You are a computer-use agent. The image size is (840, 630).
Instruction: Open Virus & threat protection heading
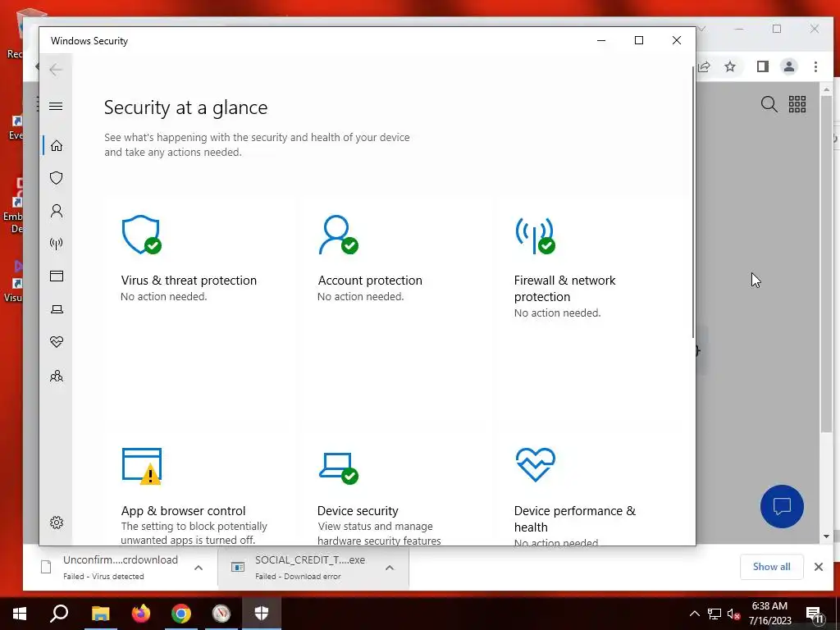click(x=189, y=281)
